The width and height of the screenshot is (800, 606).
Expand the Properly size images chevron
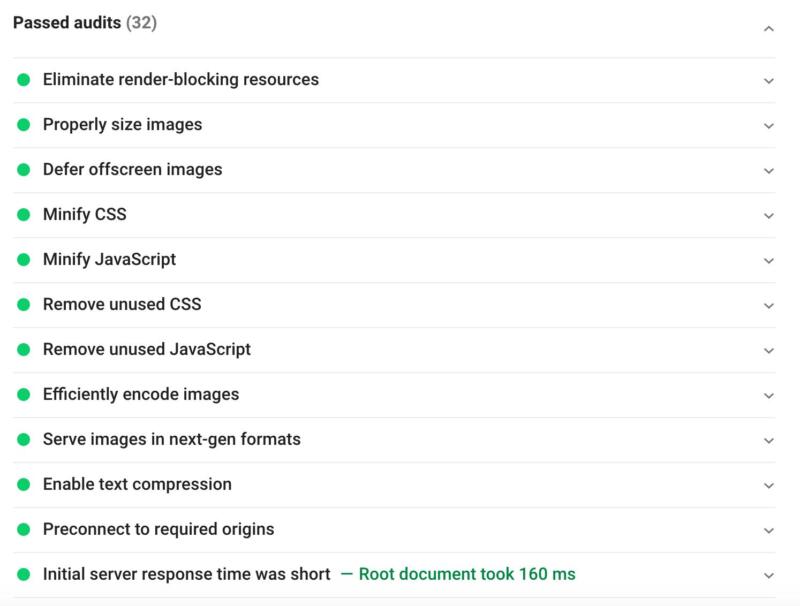click(768, 125)
